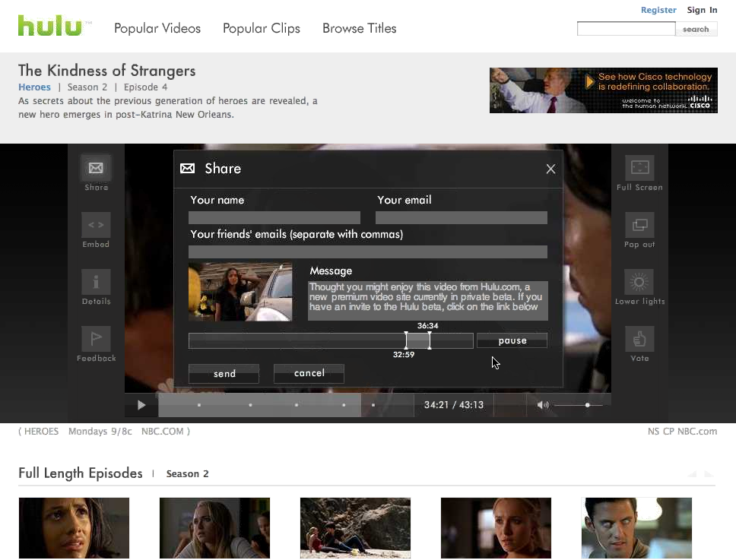Click the Share envelope icon in sidebar
This screenshot has height=560, width=736.
tap(96, 168)
